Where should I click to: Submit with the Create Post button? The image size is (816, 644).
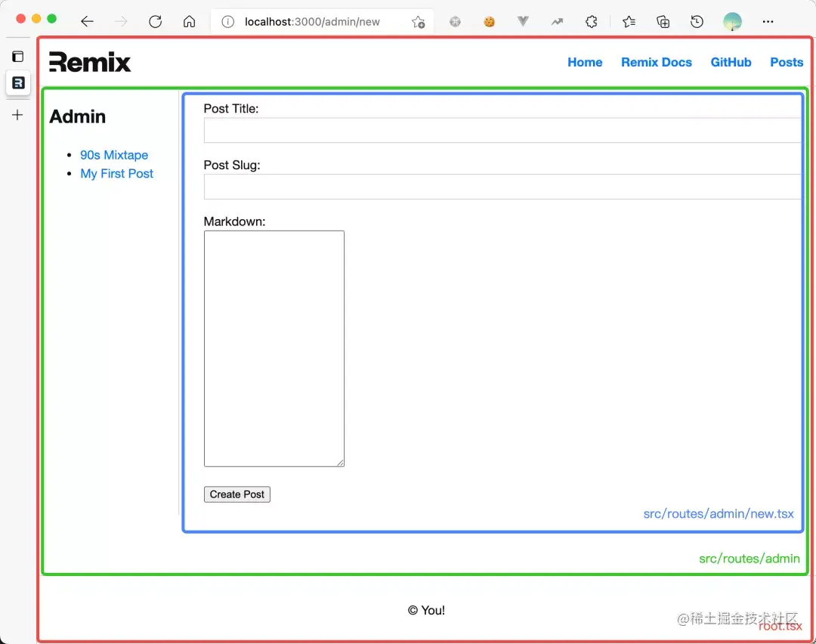(x=236, y=494)
